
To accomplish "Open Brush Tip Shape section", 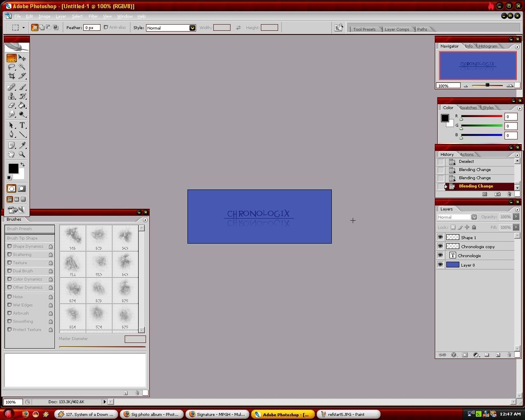I will [30, 238].
